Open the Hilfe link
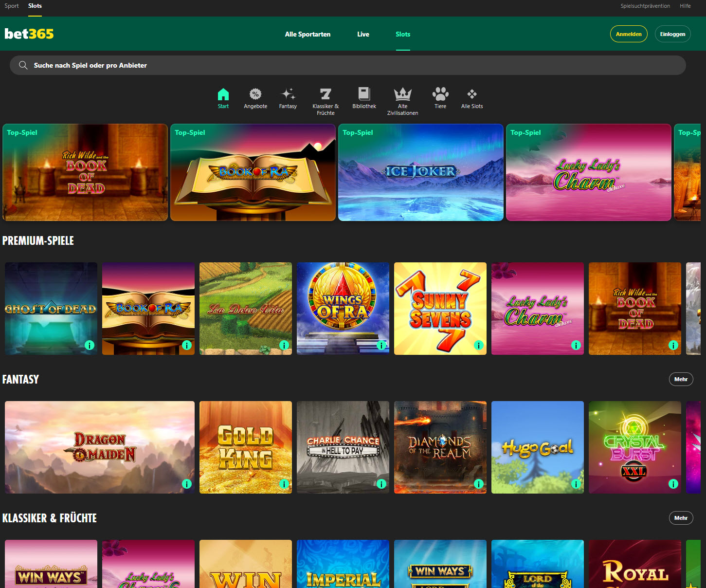This screenshot has height=588, width=706. coord(685,6)
